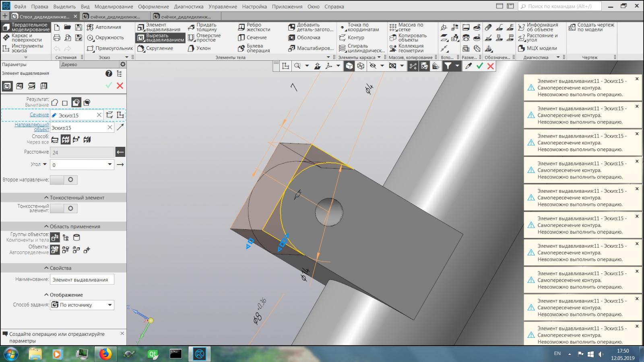Image resolution: width=644 pixels, height=362 pixels.
Task: Toggle Тонкостенный элемент switch
Action: [64, 208]
